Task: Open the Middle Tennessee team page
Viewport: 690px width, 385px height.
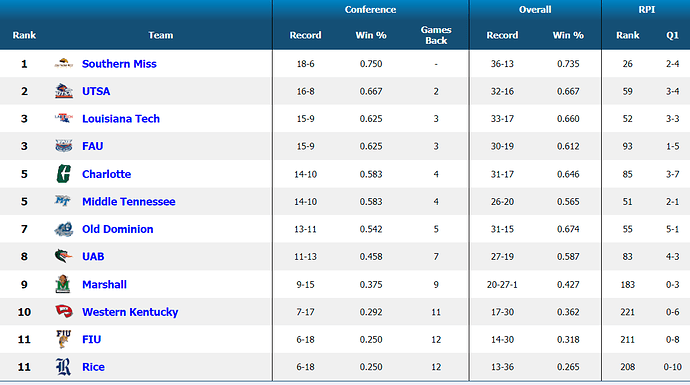Action: (128, 202)
